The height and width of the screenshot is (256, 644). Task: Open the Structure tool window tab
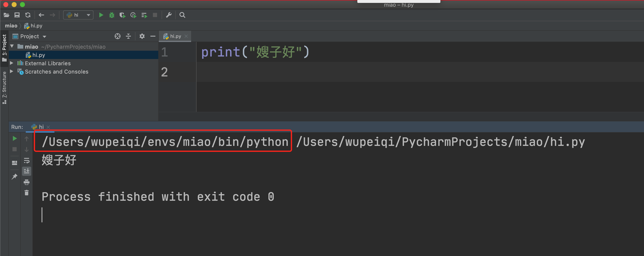[4, 87]
